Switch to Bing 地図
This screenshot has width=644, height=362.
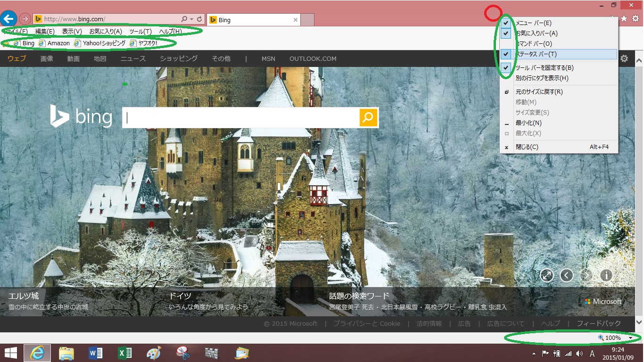pyautogui.click(x=100, y=58)
